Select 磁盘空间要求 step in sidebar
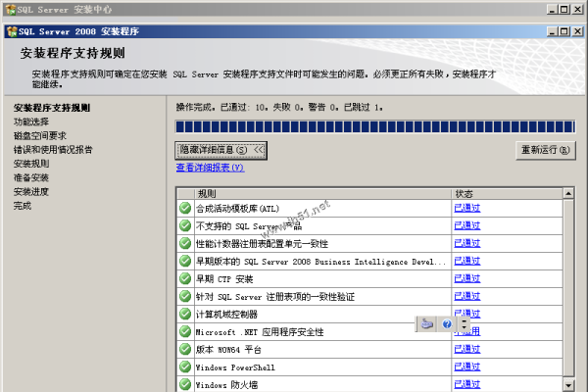The height and width of the screenshot is (392, 588). (x=40, y=136)
